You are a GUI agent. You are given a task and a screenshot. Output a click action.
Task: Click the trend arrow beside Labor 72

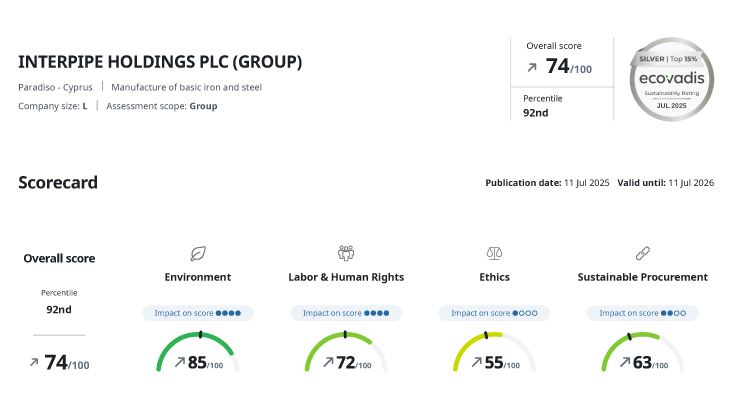click(x=328, y=362)
